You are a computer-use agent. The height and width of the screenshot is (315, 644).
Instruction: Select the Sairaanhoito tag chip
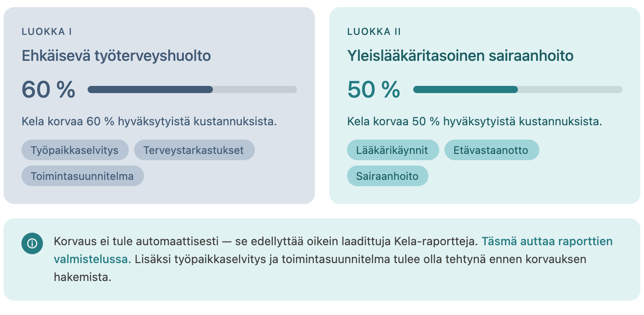(x=387, y=176)
